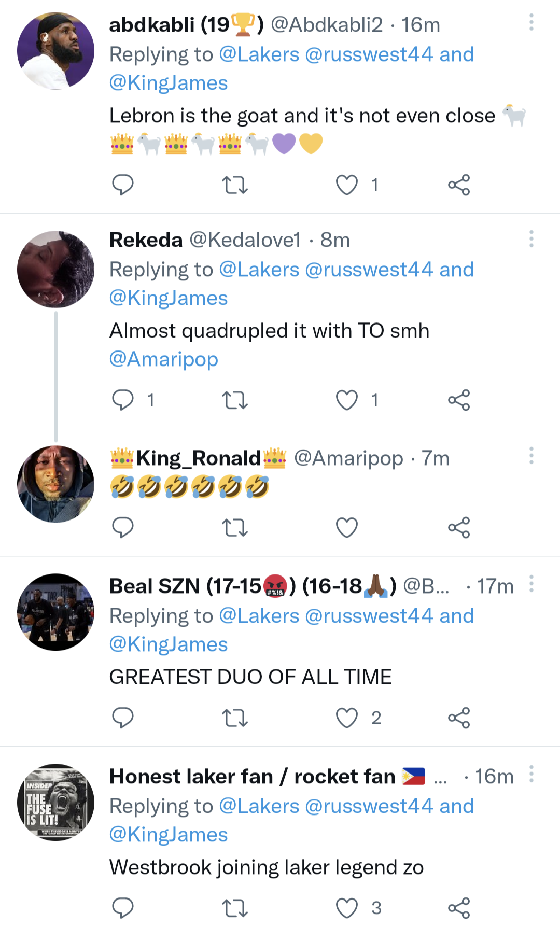View Honest laker fan's profile avatar
The width and height of the screenshot is (560, 927).
55,802
